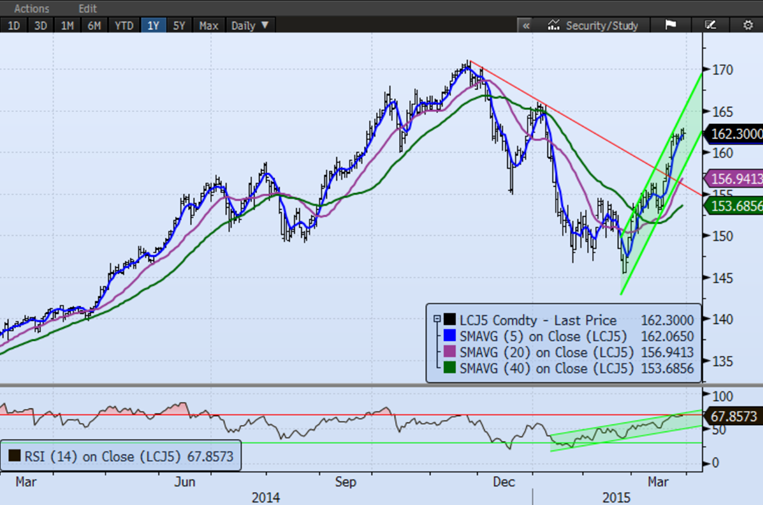
Task: Collapse the legend tree box
Action: [x=436, y=318]
